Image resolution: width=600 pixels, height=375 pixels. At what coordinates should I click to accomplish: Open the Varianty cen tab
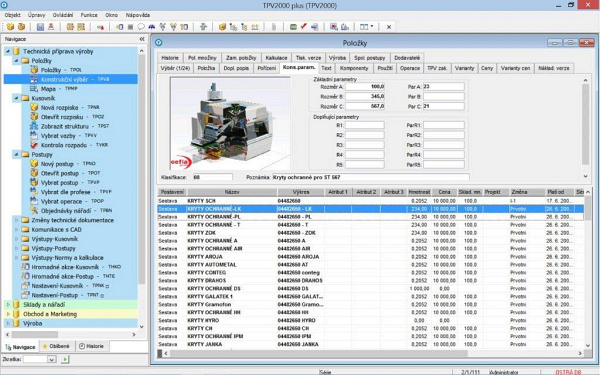tap(515, 68)
